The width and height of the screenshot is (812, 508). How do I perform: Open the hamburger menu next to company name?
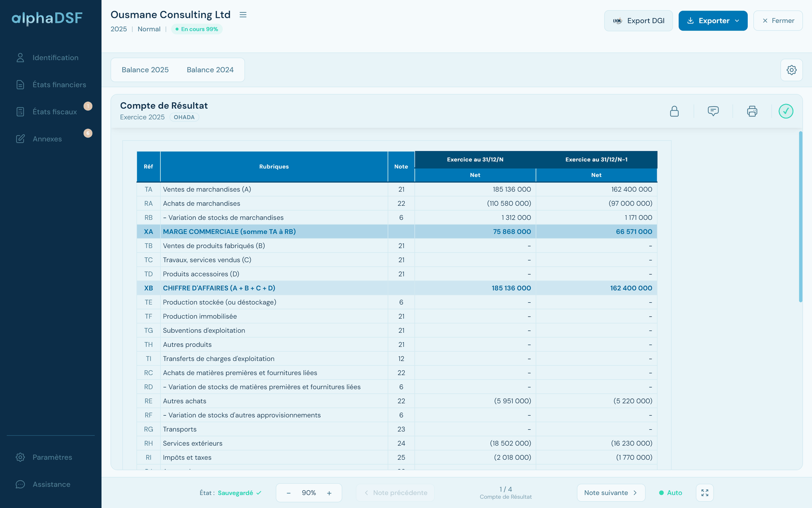point(243,15)
